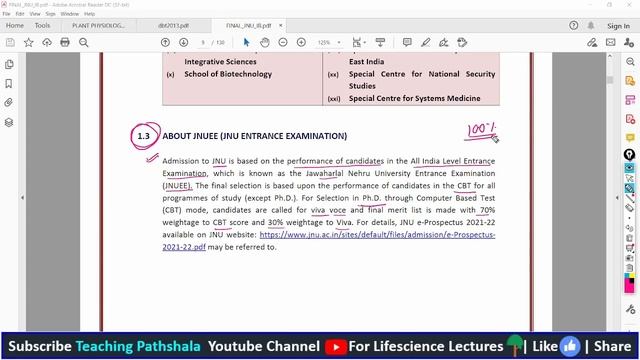Image resolution: width=640 pixels, height=360 pixels.
Task: Open the Layers panel icon
Action: coord(9,122)
